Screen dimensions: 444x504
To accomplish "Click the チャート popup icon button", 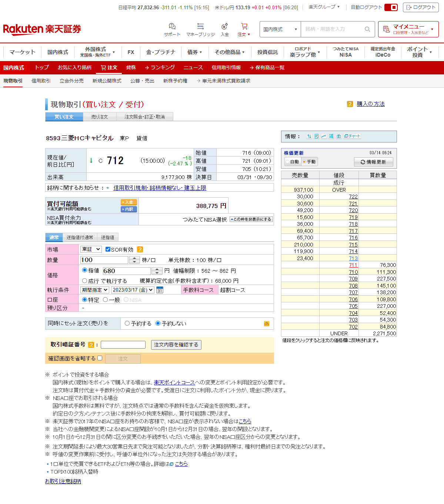I will (352, 136).
